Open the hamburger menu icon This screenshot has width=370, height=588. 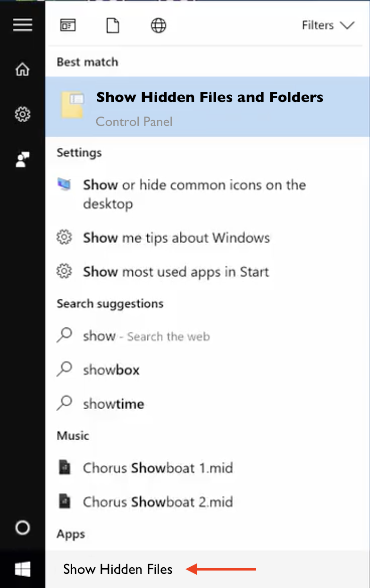[x=23, y=25]
